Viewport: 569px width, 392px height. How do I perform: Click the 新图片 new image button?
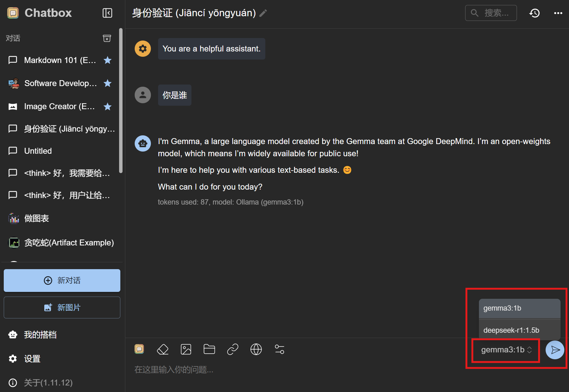[62, 307]
